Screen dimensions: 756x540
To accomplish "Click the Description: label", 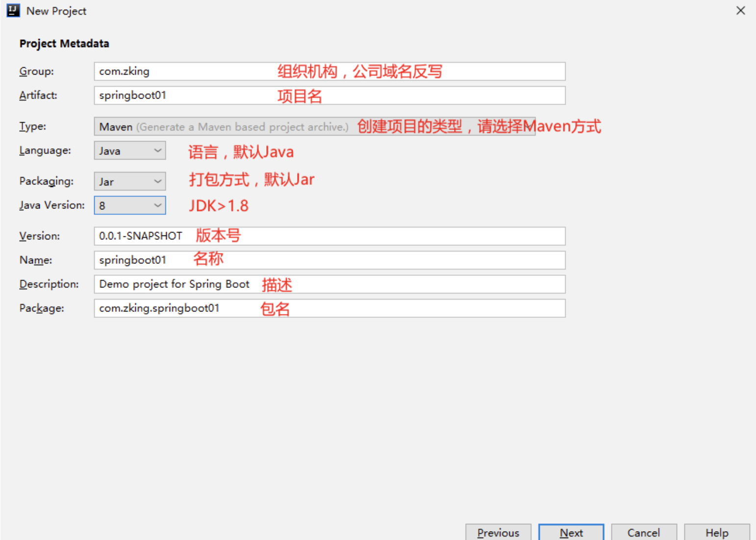I will [49, 284].
